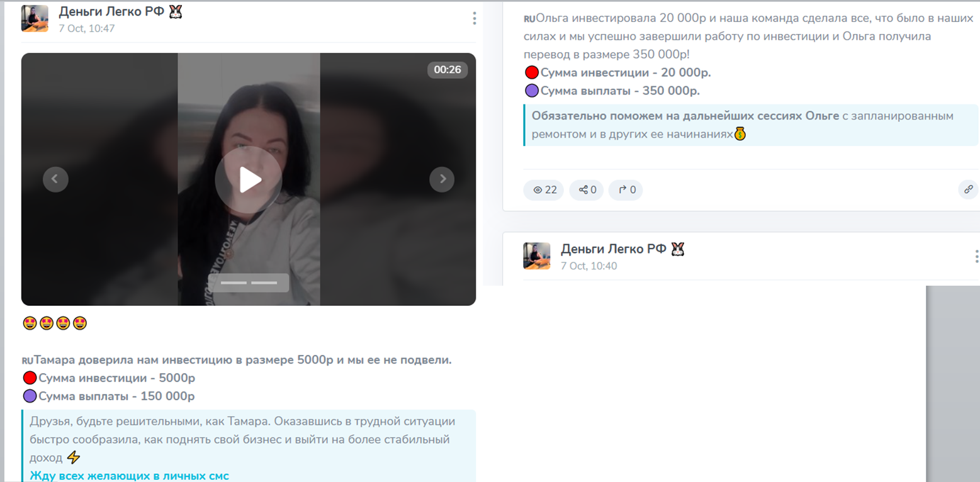Click the video slide indicator dashes
Viewport: 980px width, 482px height.
coord(249,283)
